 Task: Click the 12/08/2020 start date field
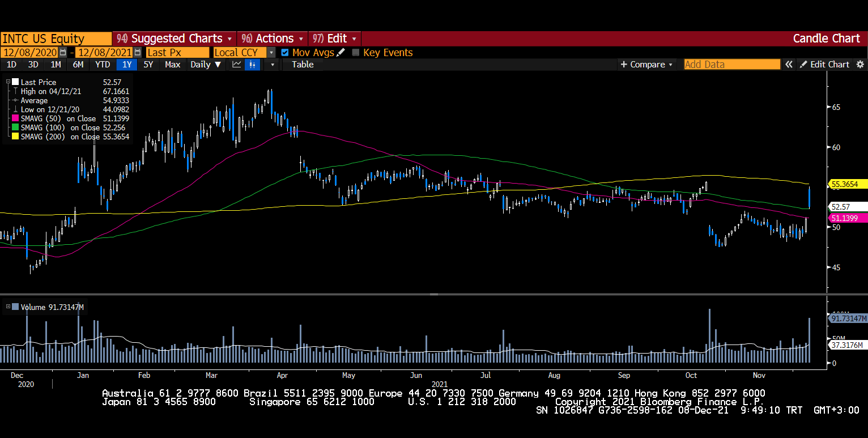(30, 52)
